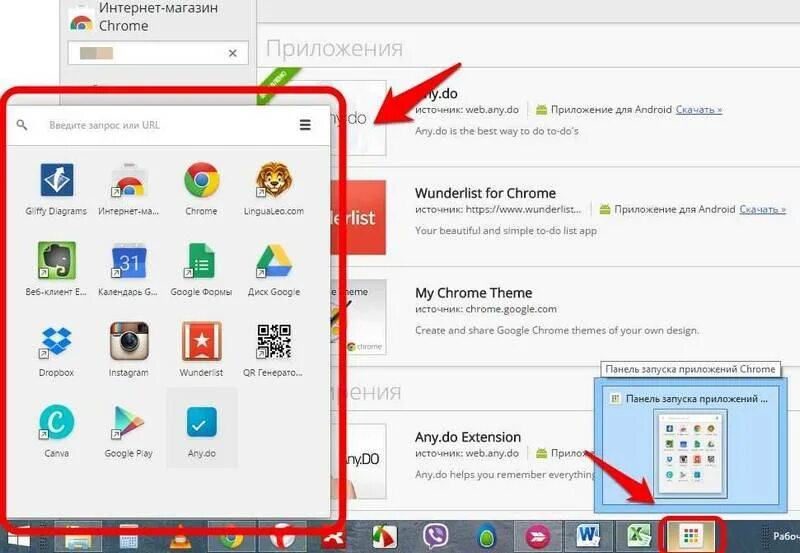Open the Any.do store listing title
The height and width of the screenshot is (553, 800).
pyautogui.click(x=436, y=94)
